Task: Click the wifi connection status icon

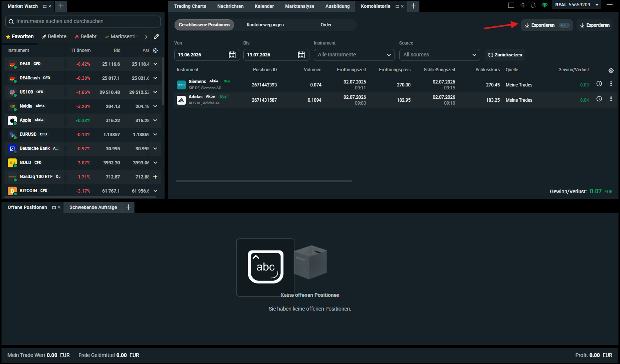Action: pos(544,5)
